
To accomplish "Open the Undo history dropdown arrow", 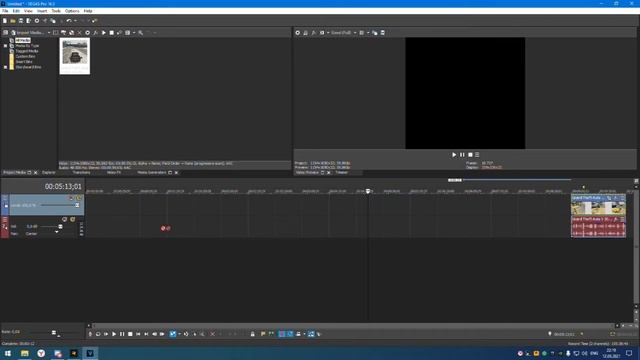I will (x=76, y=21).
